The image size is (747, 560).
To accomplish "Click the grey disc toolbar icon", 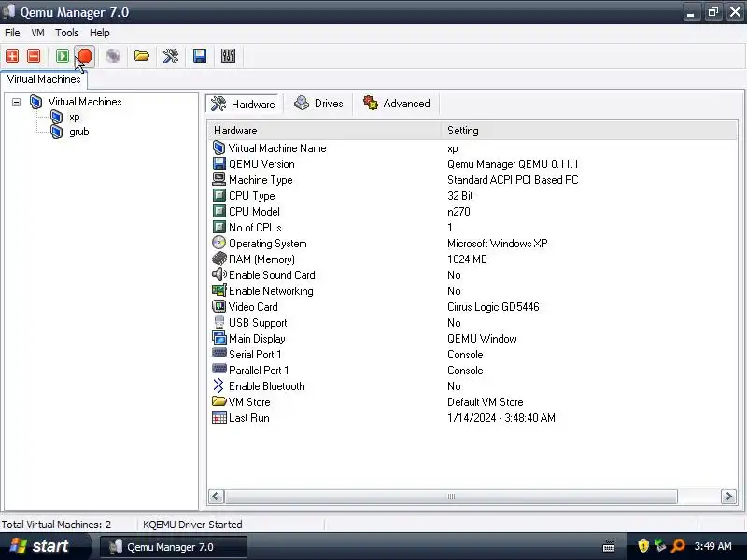I will 113,56.
